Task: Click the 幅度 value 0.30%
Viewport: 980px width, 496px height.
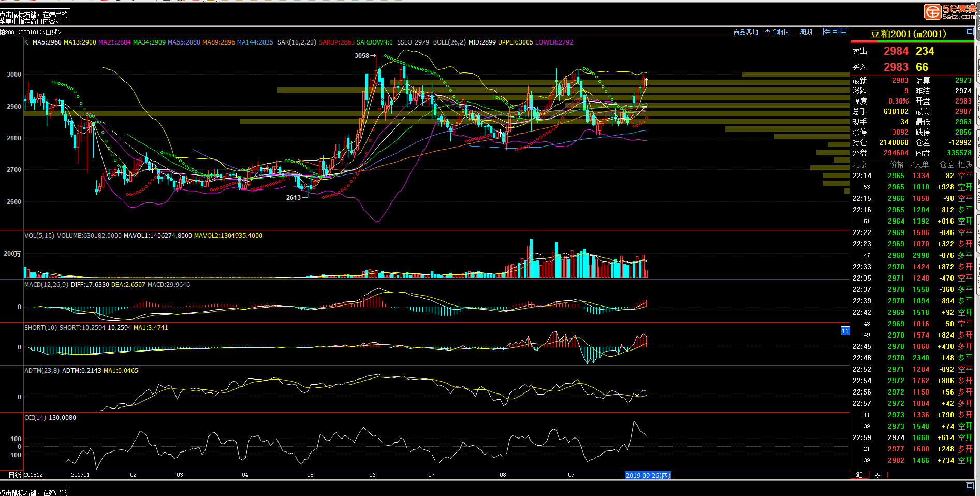Action: 898,101
